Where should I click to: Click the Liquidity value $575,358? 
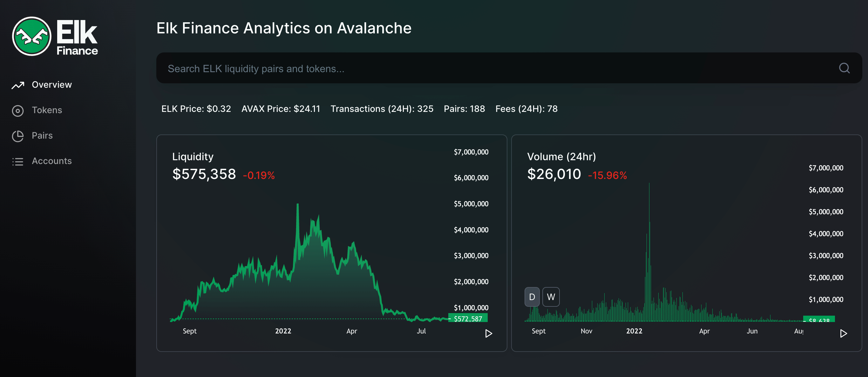coord(204,174)
